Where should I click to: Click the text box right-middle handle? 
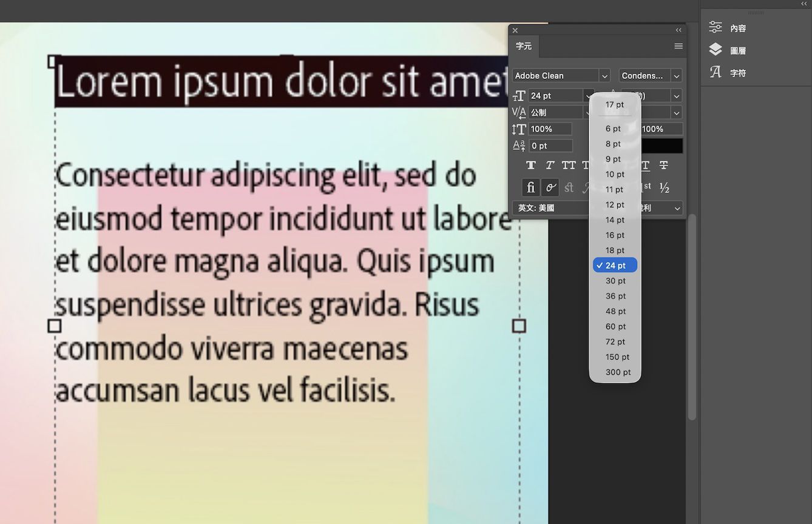519,326
